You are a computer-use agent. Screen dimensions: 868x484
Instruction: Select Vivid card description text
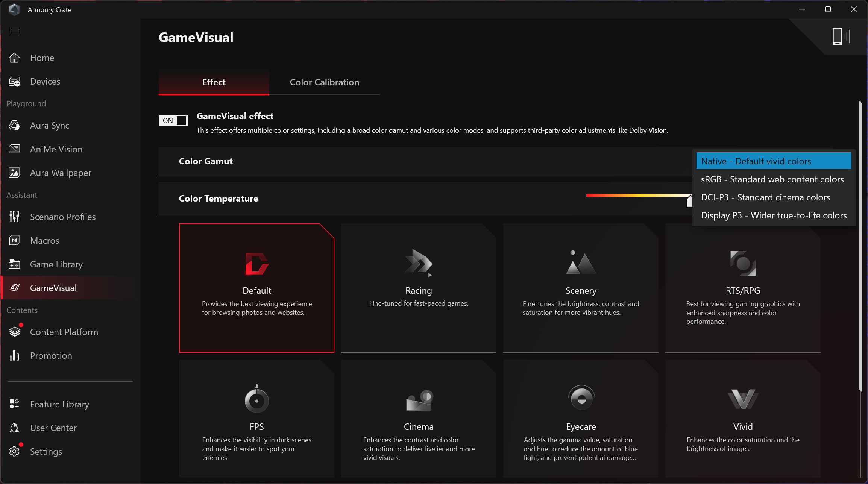[743, 444]
